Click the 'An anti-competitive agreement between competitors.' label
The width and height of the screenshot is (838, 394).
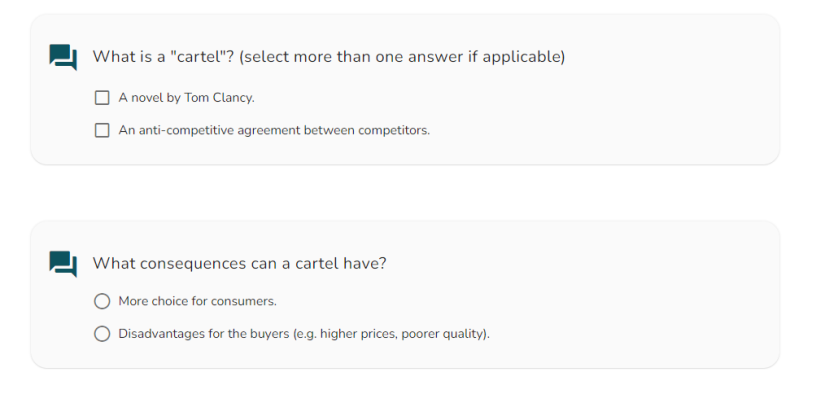pyautogui.click(x=274, y=130)
